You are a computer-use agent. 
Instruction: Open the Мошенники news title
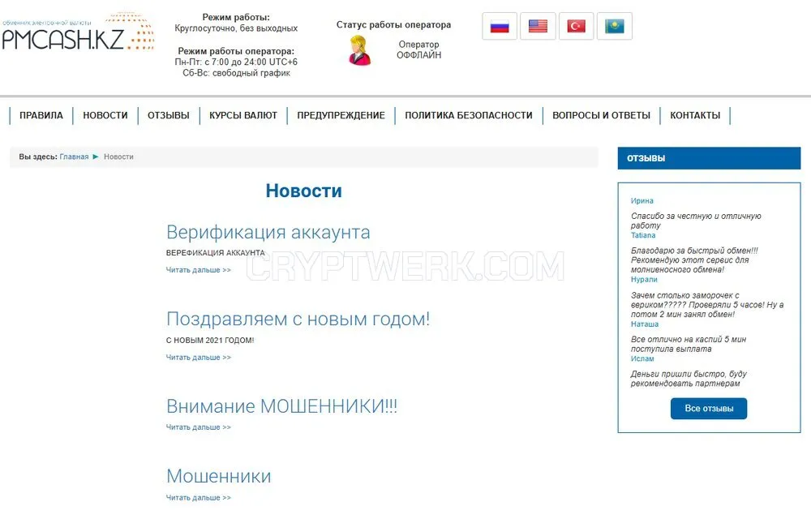click(219, 476)
